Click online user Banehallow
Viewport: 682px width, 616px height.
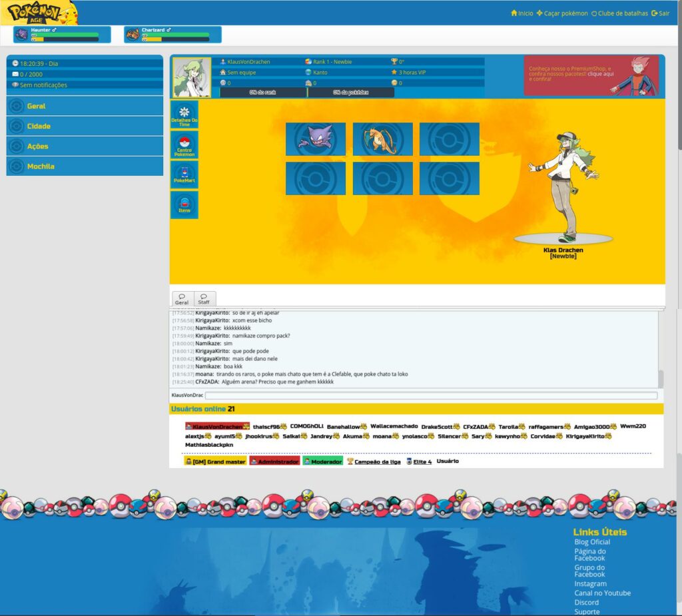(346, 427)
